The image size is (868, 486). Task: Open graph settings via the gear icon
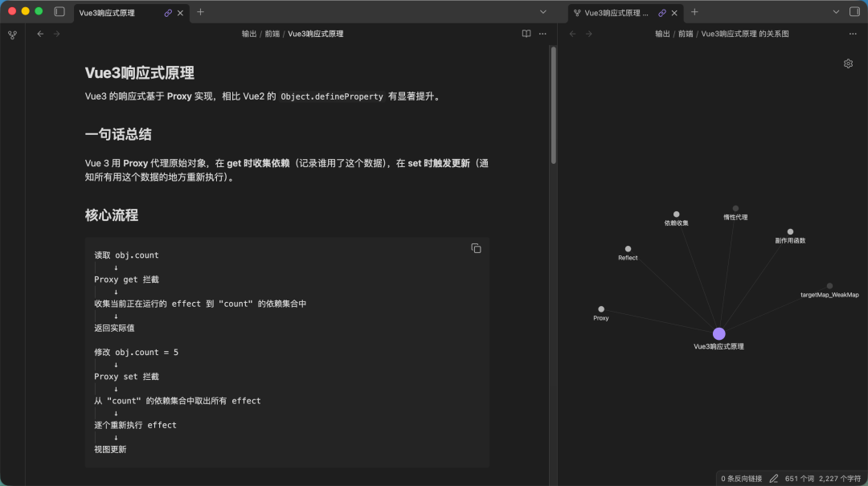848,63
